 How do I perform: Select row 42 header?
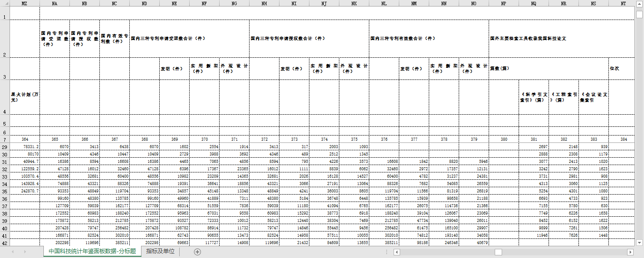[4, 243]
